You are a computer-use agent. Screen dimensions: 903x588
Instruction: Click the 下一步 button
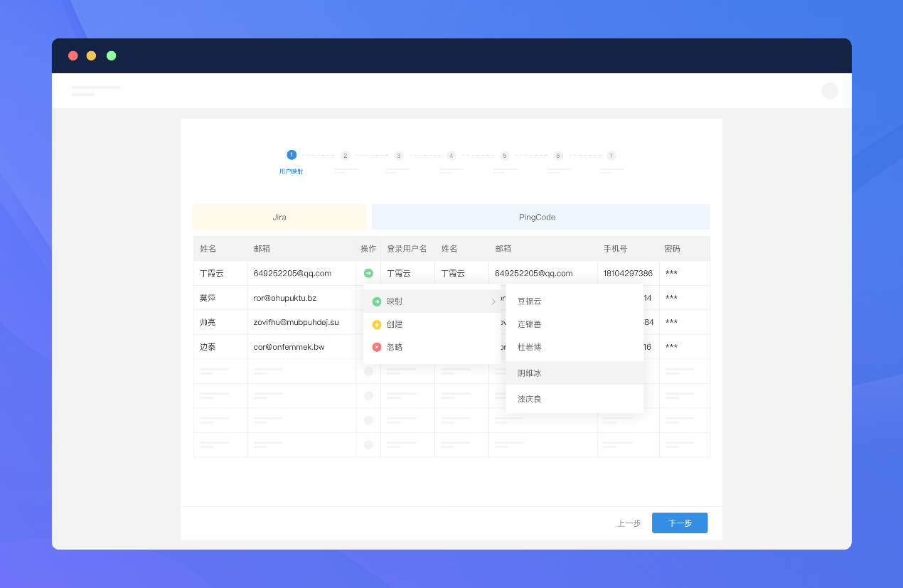(x=679, y=523)
